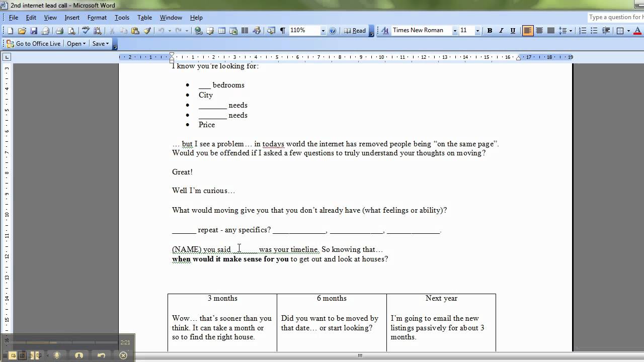Click the tab selector at ruler corner
Image resolution: width=644 pixels, height=362 pixels.
coord(7,57)
